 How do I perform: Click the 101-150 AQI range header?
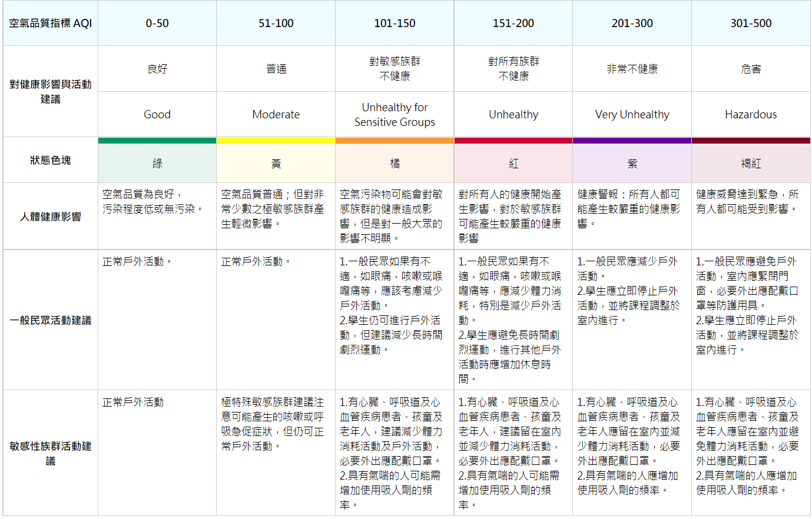point(395,24)
